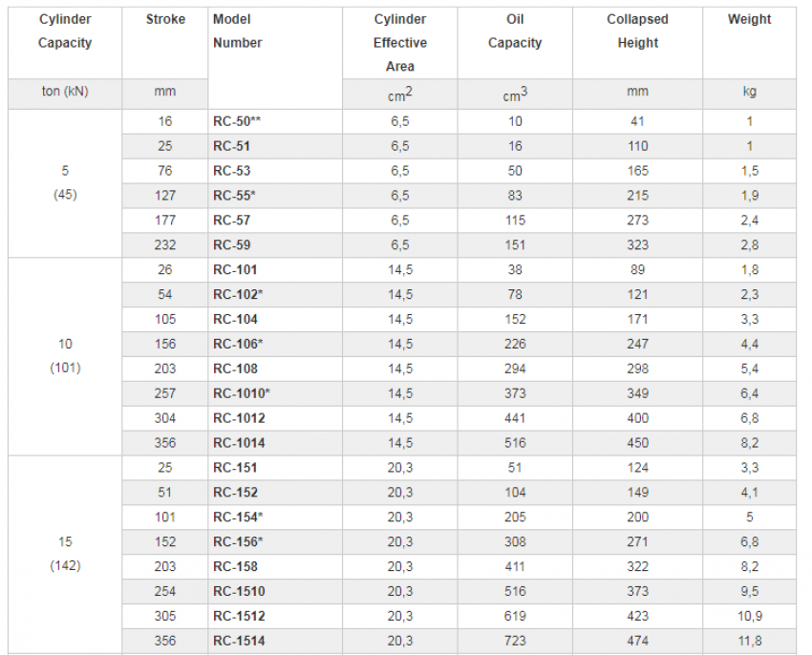Click the Weight column header
The height and width of the screenshot is (655, 812).
749,19
